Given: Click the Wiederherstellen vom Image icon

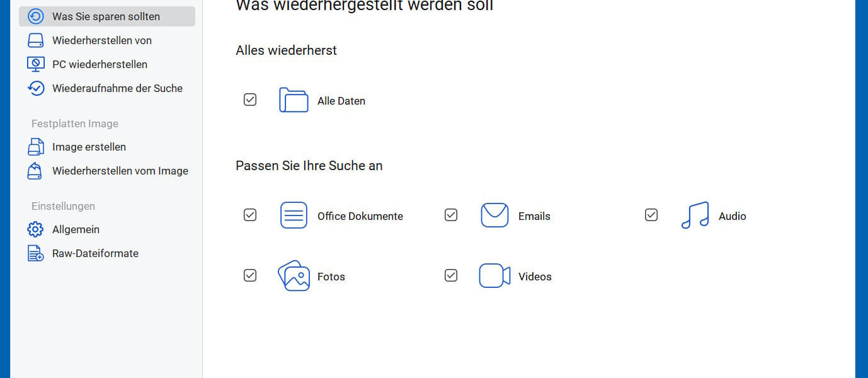Looking at the screenshot, I should pos(37,170).
